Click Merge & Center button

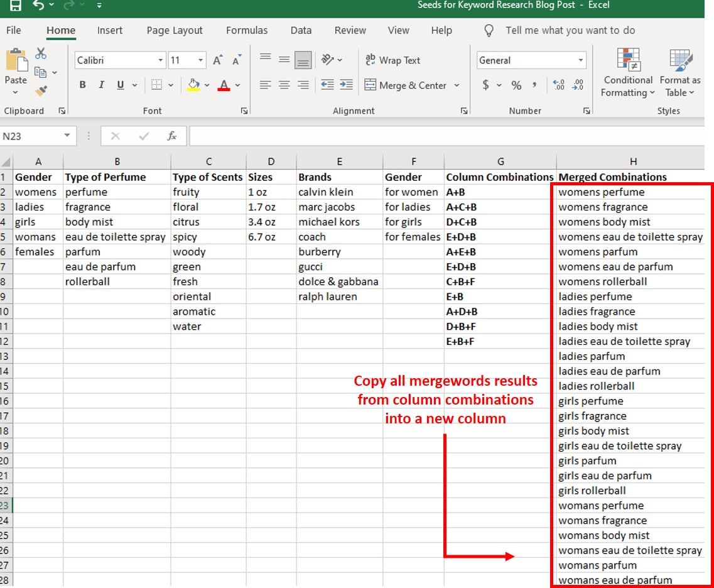[405, 85]
